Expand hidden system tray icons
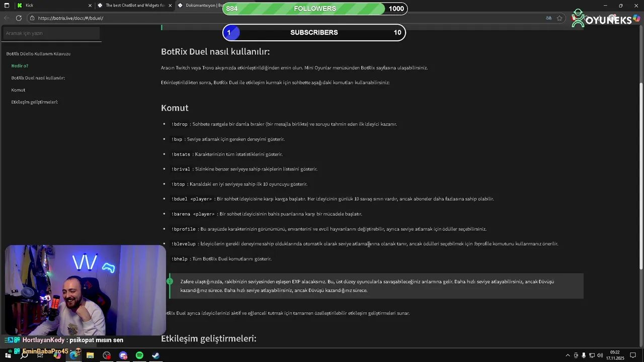The height and width of the screenshot is (362, 644). pyautogui.click(x=568, y=355)
